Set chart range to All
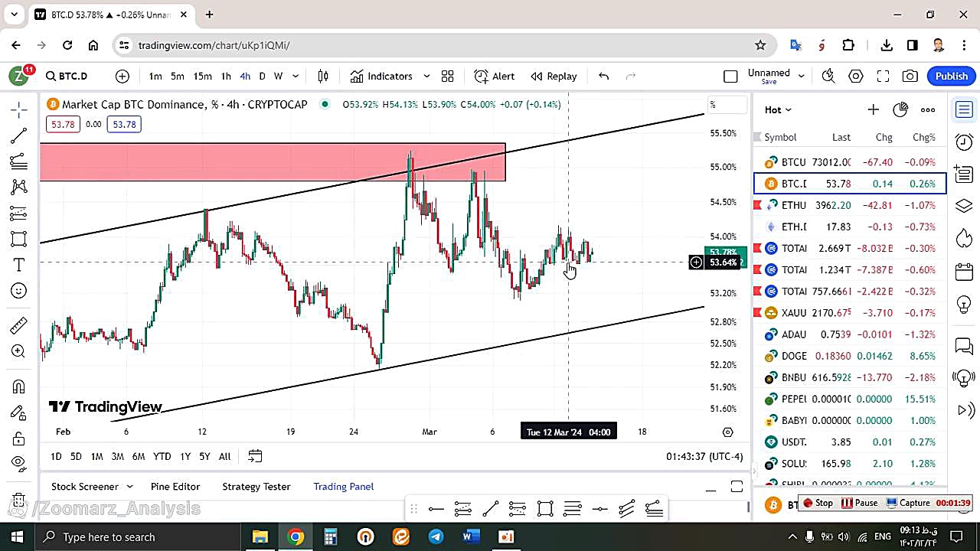This screenshot has width=980, height=551. (224, 456)
